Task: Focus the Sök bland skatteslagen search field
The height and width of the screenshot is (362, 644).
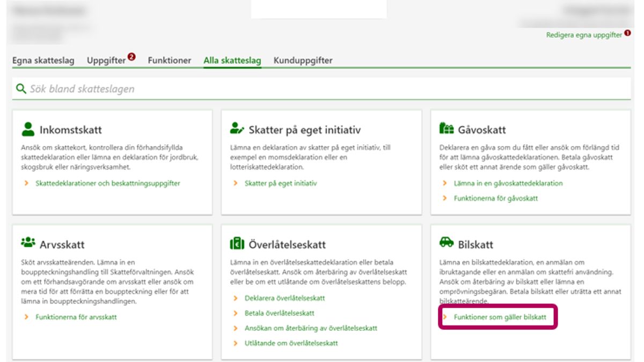Action: coord(322,89)
